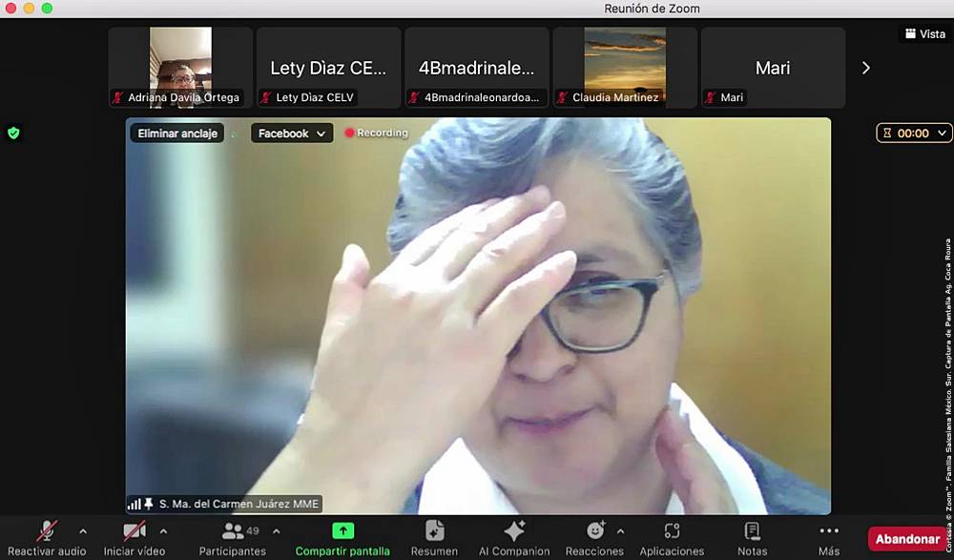
Task: Click S. Ma. del Carmen Juárez MME name label
Action: [x=238, y=504]
